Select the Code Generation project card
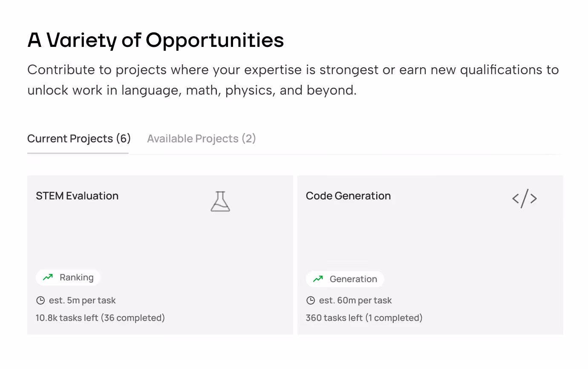 430,239
